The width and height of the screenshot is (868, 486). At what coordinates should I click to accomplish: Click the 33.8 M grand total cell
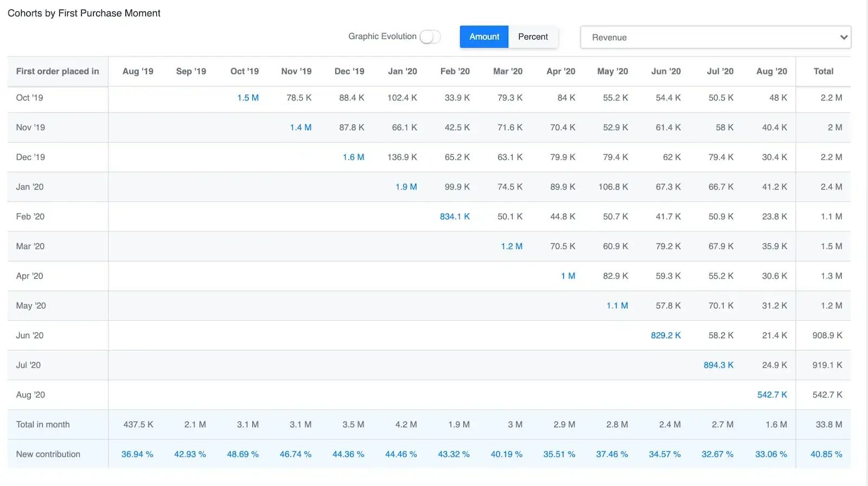click(829, 425)
